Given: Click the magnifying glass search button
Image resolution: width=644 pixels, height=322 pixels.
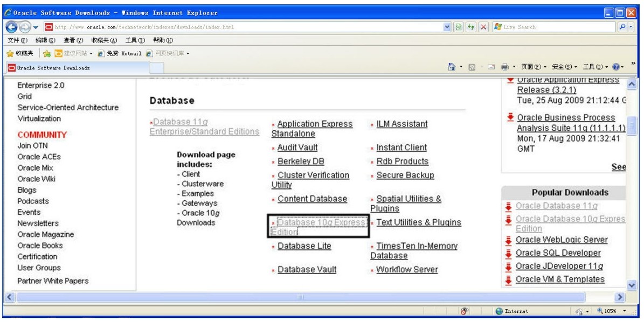Looking at the screenshot, I should pos(622,27).
